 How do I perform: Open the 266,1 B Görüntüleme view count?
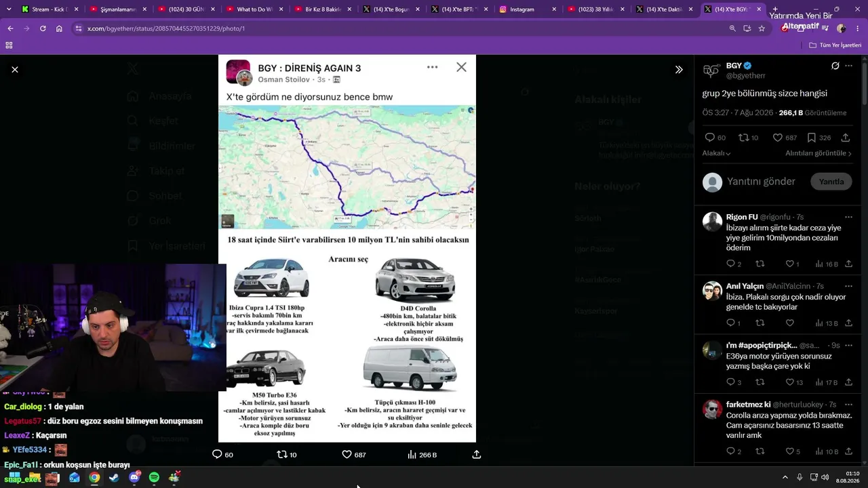812,113
